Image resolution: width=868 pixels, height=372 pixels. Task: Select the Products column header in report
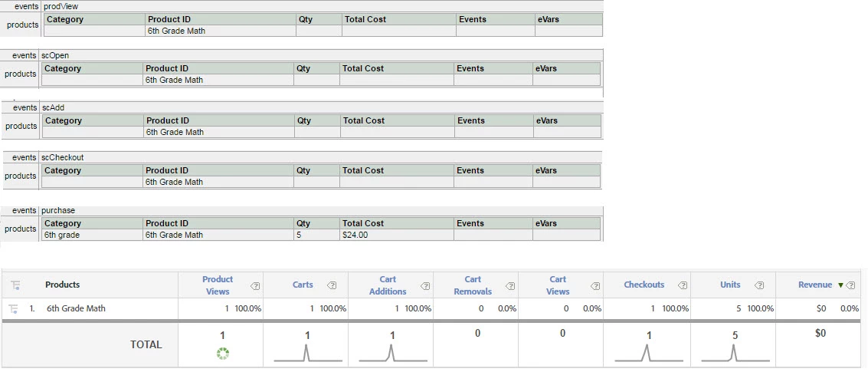pyautogui.click(x=63, y=285)
